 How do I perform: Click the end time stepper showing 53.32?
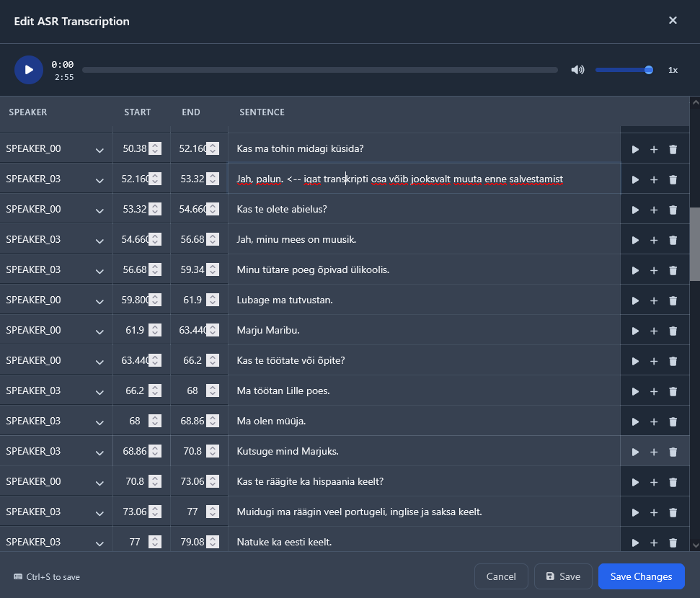213,179
